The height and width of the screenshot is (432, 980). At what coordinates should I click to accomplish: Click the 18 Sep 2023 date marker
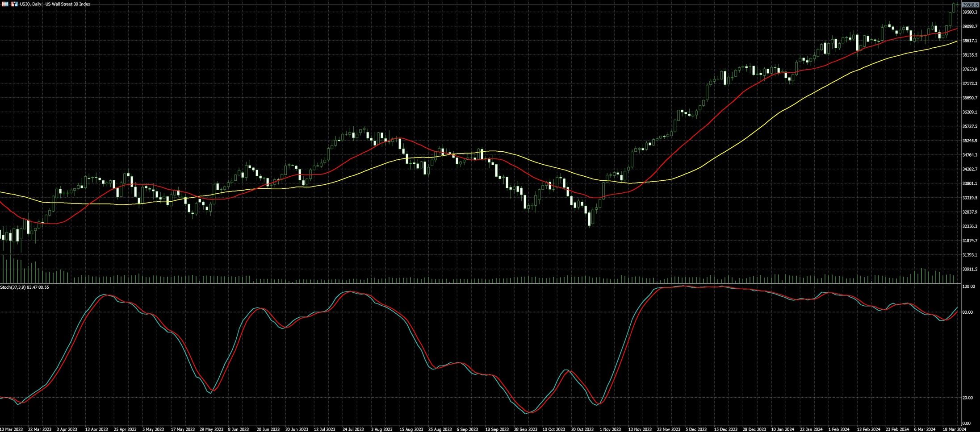coord(497,429)
